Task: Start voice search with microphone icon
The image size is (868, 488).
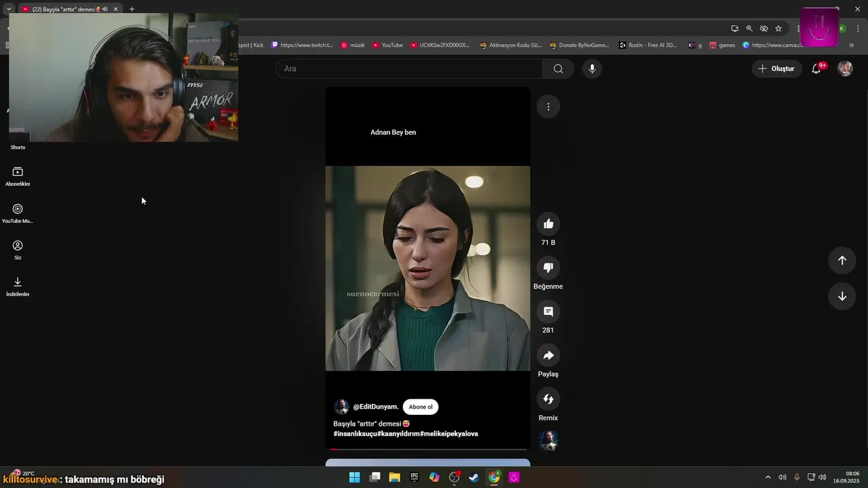Action: click(592, 68)
